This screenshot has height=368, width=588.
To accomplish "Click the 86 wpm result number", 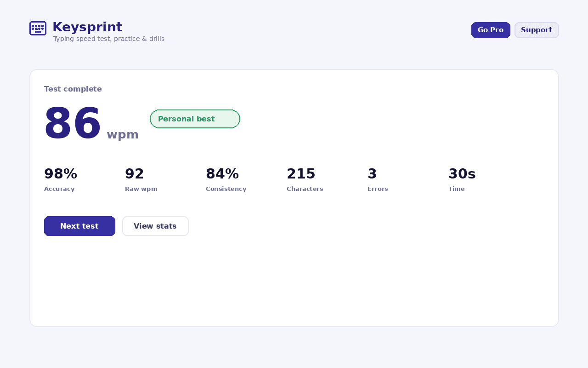I will (x=73, y=124).
